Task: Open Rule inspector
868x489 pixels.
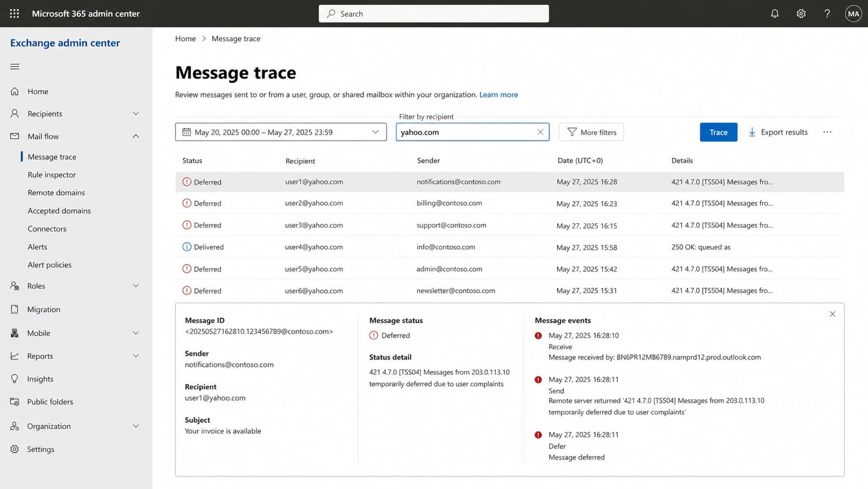Action: point(52,175)
